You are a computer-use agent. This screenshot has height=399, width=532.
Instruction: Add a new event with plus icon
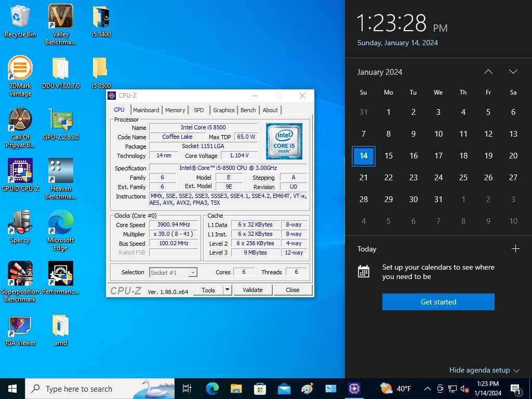[515, 249]
